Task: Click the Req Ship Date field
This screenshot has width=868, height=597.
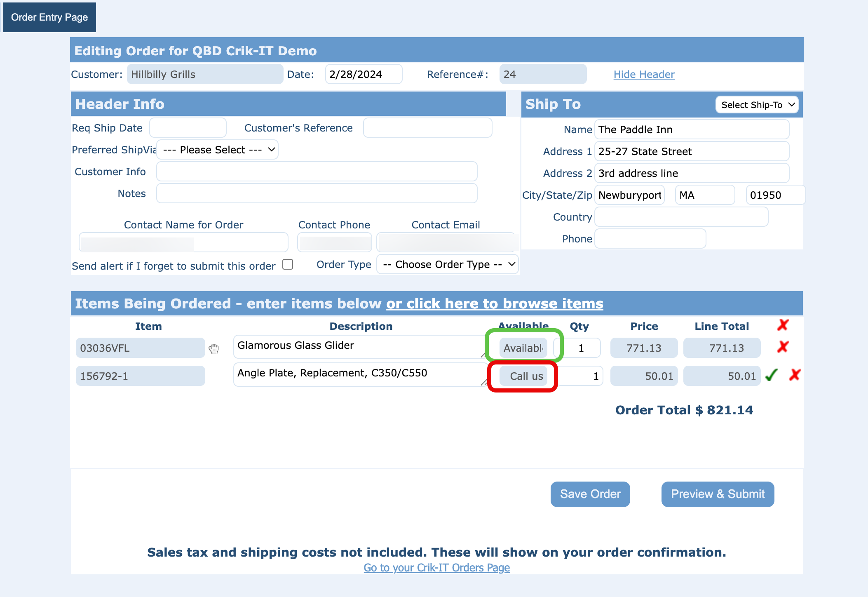Action: pyautogui.click(x=188, y=128)
